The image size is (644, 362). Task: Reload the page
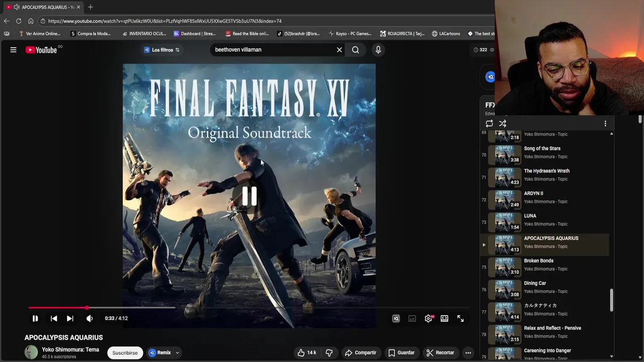(x=19, y=21)
